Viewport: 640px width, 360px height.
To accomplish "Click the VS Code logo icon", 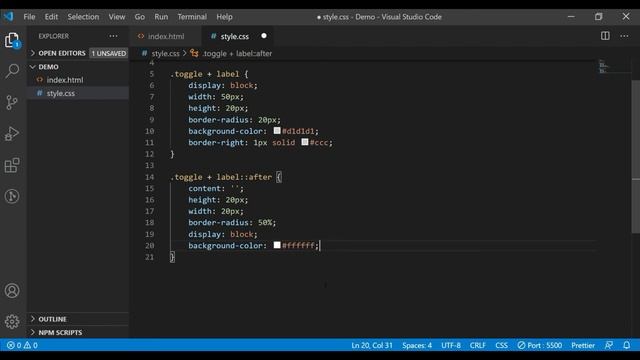I will click(8, 16).
